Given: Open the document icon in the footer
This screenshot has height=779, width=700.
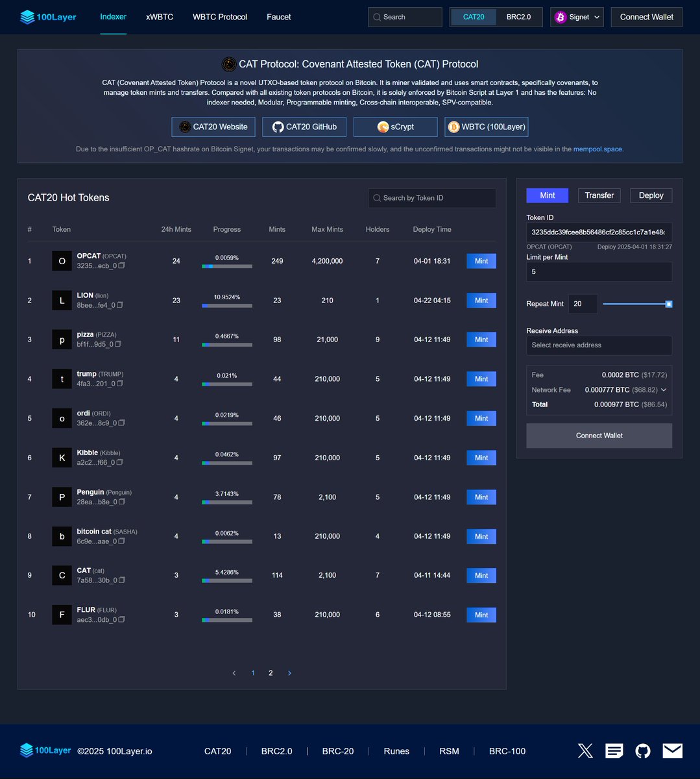Looking at the screenshot, I should tap(614, 751).
